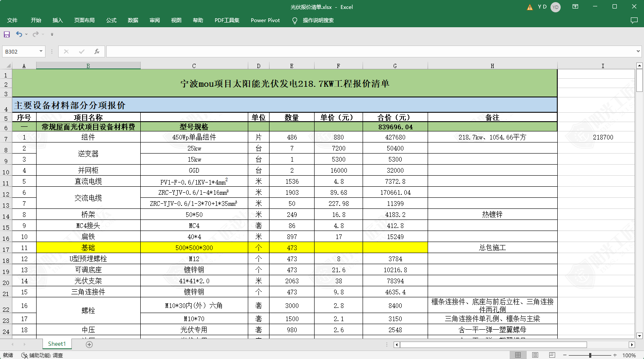
Task: Open the Undo history dropdown arrow
Action: coord(26,34)
